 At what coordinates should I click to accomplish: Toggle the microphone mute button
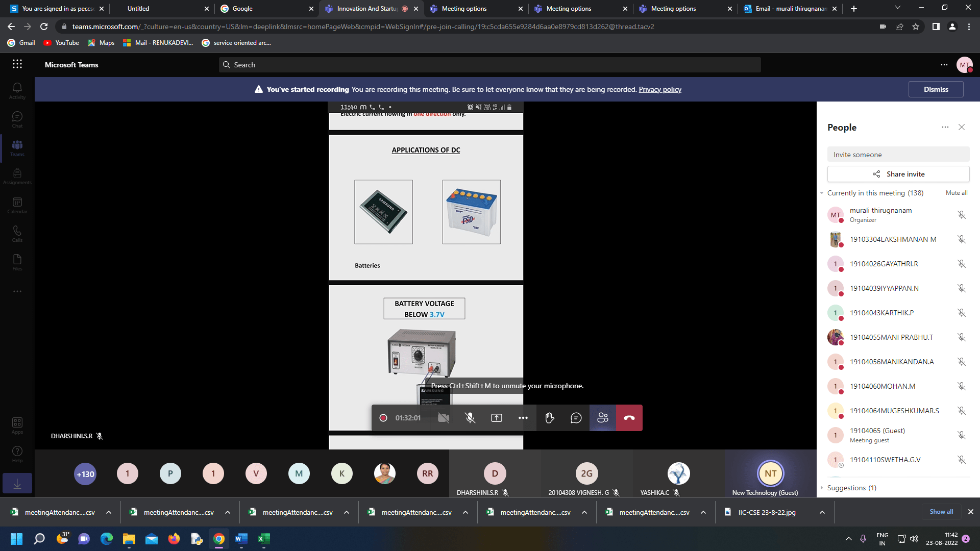(x=470, y=418)
